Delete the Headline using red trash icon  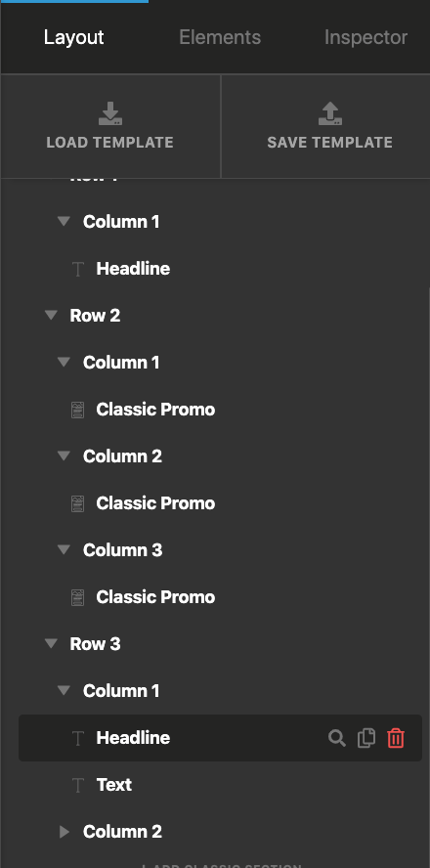pyautogui.click(x=396, y=738)
